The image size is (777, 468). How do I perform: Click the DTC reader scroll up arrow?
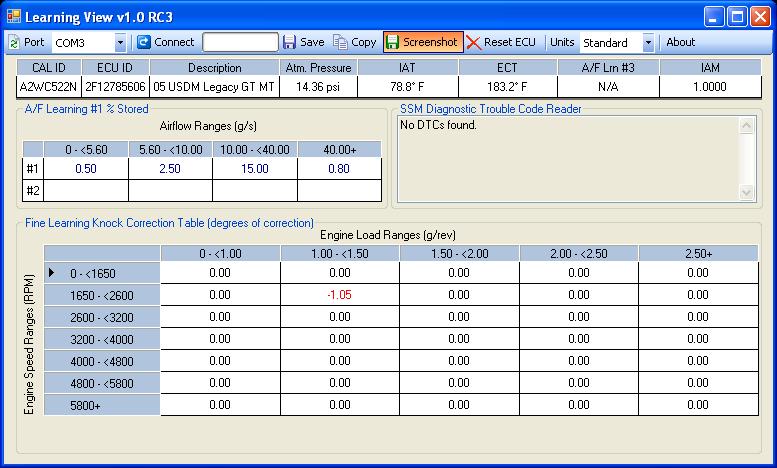click(746, 126)
